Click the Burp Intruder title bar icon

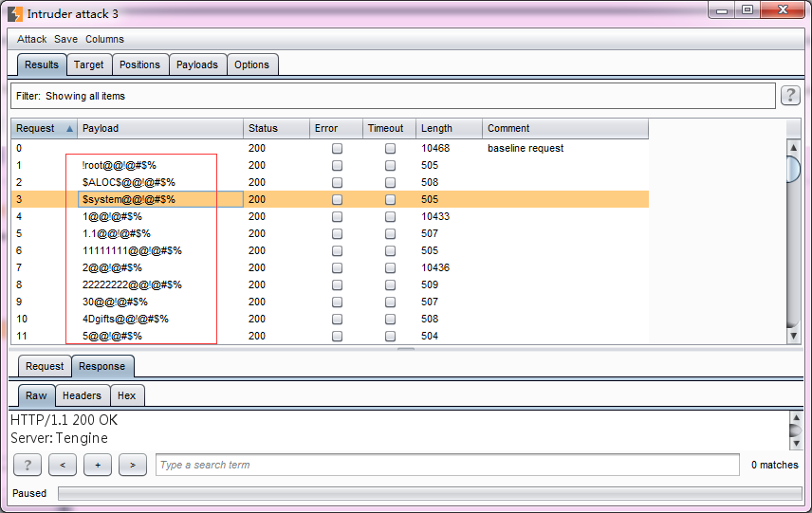[x=14, y=13]
